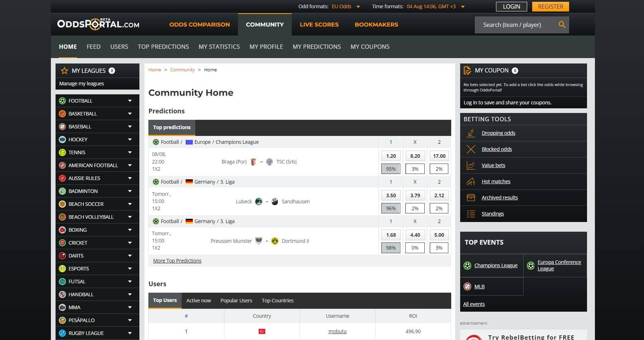644x340 pixels.
Task: Open Archived results using its drawer icon
Action: coord(471,198)
